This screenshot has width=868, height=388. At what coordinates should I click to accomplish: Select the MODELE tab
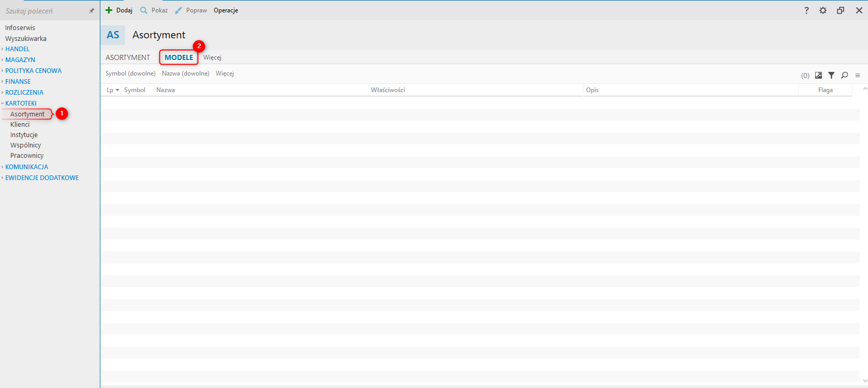point(179,57)
